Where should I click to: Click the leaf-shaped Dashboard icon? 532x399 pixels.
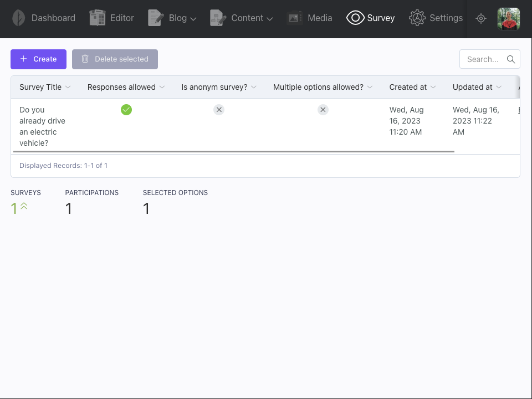pos(19,18)
